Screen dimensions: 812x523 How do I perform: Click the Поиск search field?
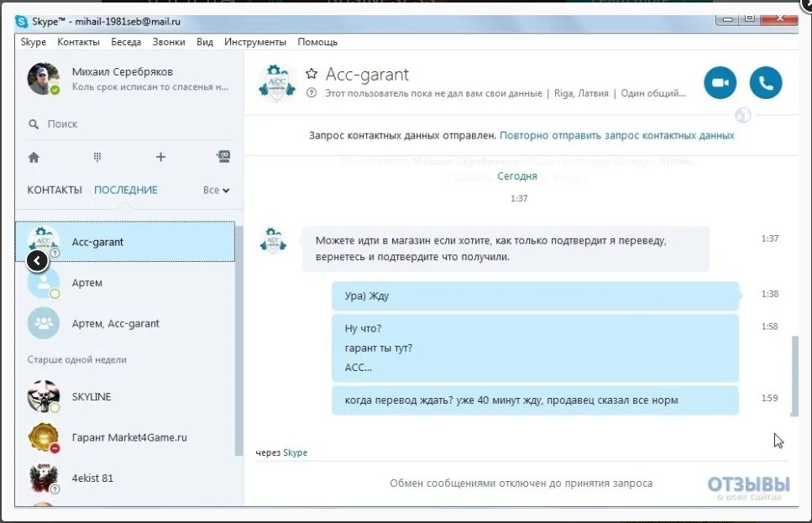129,124
